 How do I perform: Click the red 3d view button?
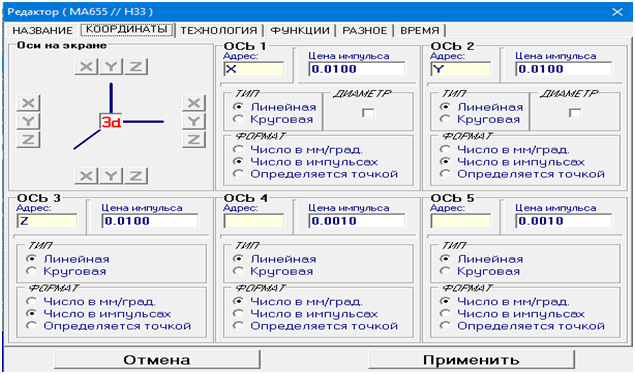111,122
